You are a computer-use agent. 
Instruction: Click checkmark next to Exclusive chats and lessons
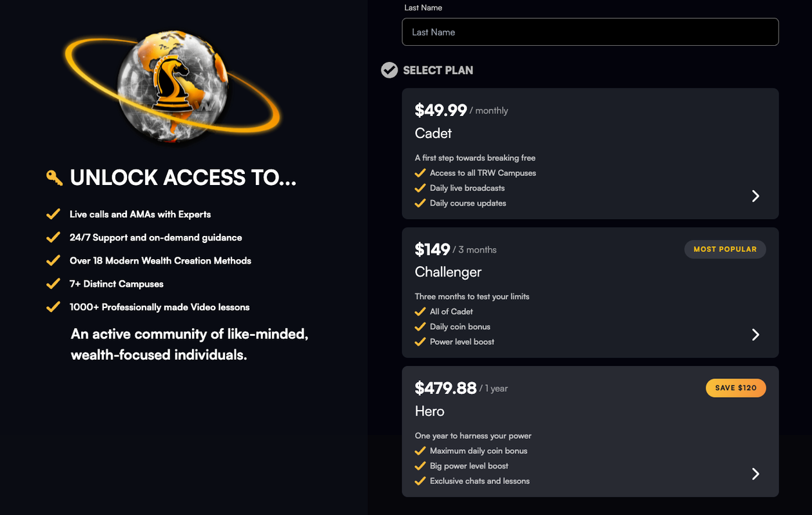[x=420, y=481]
